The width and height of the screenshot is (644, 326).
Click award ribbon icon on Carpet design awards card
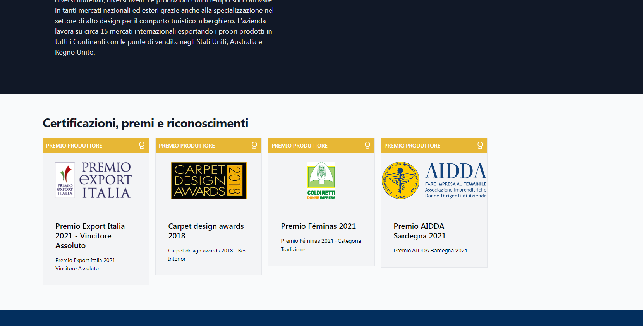(254, 146)
